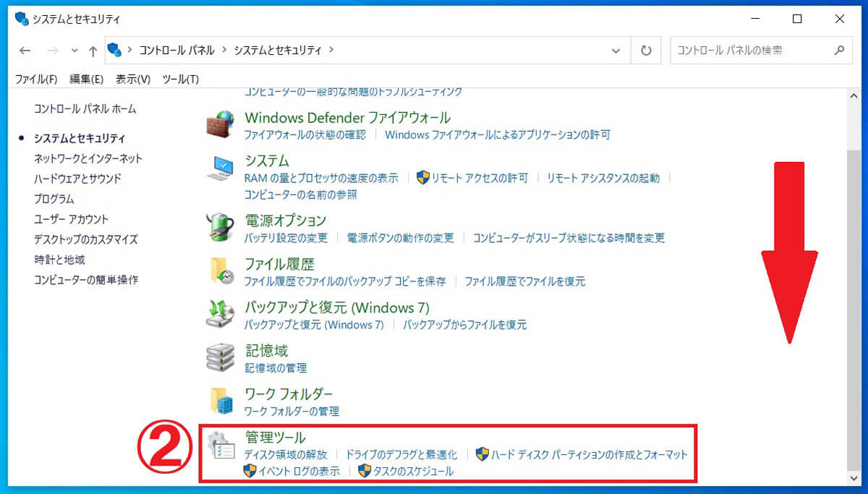Click shield icon beside イベント ログの表示
This screenshot has height=494, width=868.
pyautogui.click(x=250, y=472)
